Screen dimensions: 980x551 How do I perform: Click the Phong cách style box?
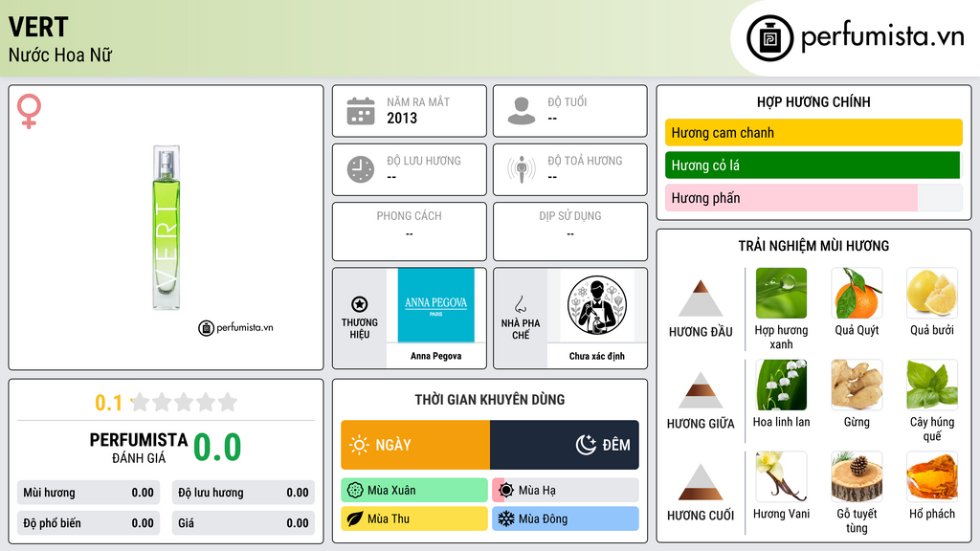pos(410,231)
